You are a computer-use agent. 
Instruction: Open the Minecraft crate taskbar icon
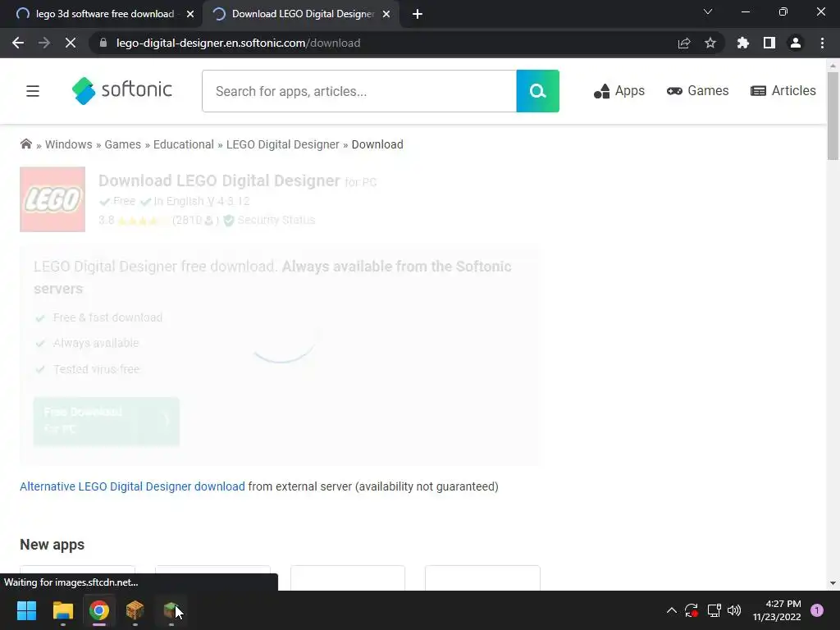pyautogui.click(x=135, y=610)
